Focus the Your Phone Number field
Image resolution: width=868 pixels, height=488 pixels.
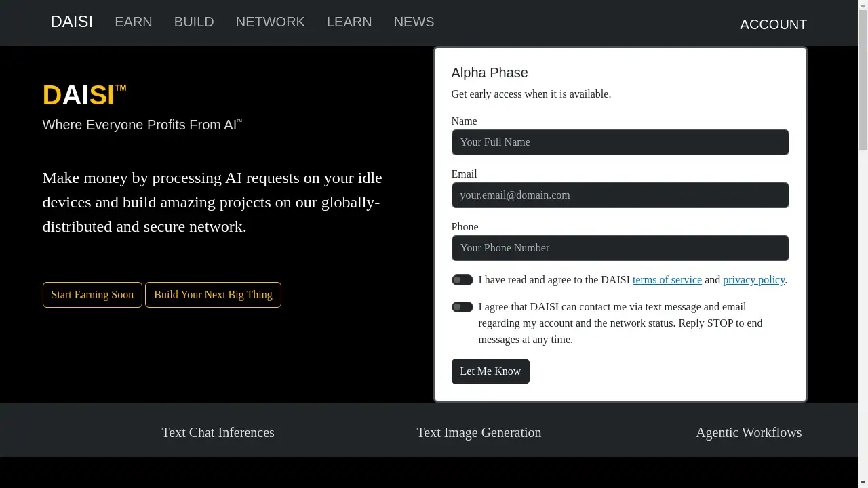click(x=620, y=248)
